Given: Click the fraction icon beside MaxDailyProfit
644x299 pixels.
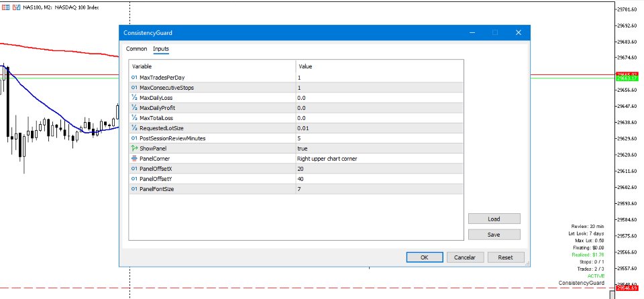Looking at the screenshot, I should pyautogui.click(x=134, y=108).
